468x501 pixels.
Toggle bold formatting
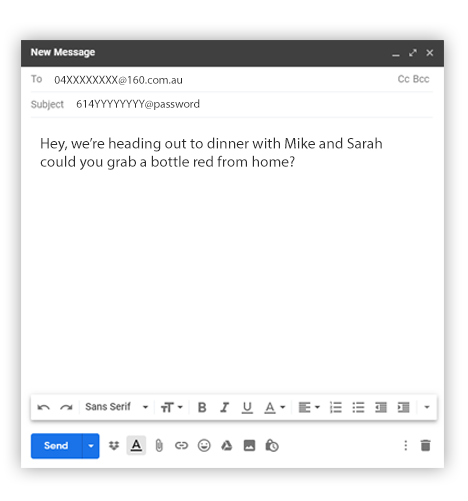202,407
